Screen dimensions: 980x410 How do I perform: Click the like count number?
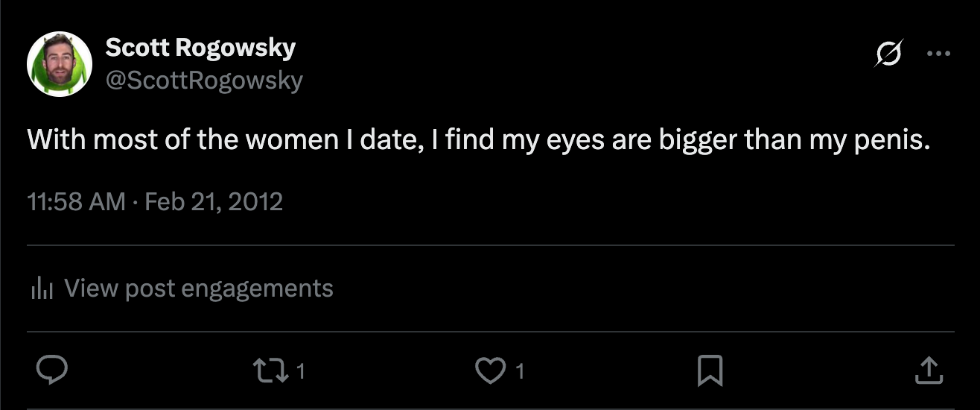click(x=520, y=371)
